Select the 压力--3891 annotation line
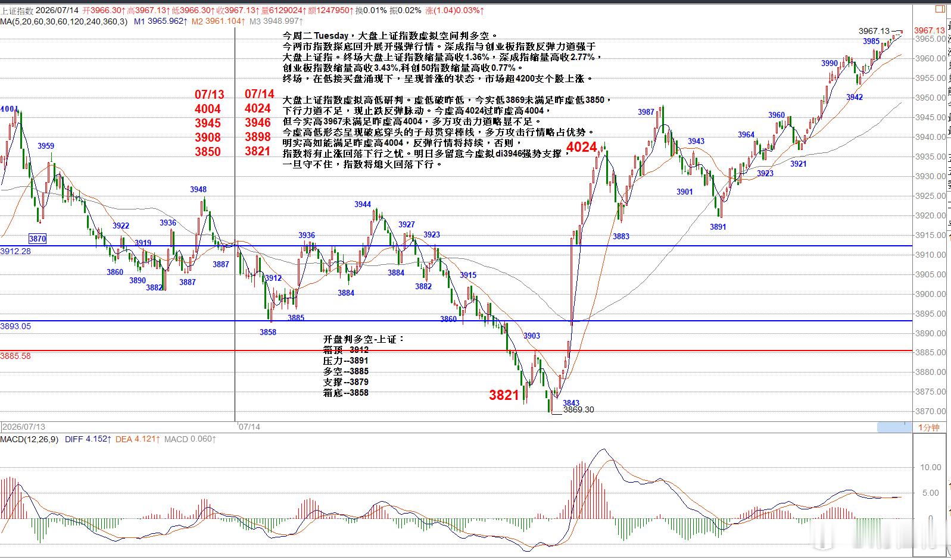This screenshot has width=951, height=560. (345, 361)
